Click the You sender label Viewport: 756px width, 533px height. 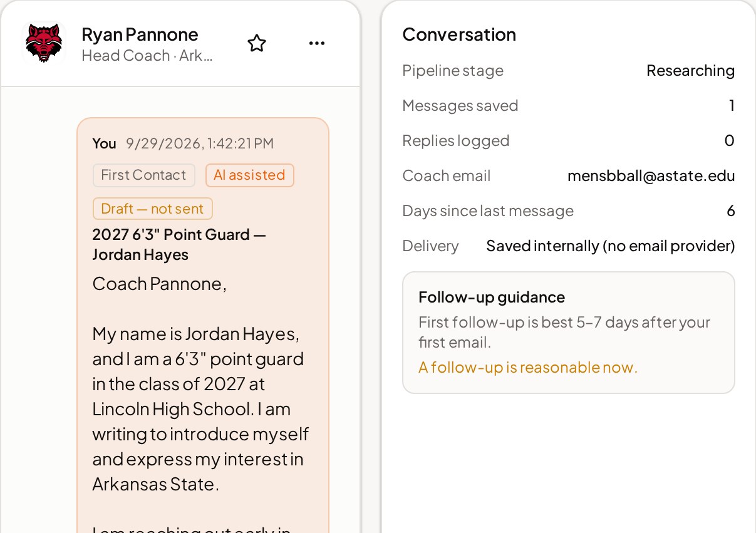[x=104, y=143]
